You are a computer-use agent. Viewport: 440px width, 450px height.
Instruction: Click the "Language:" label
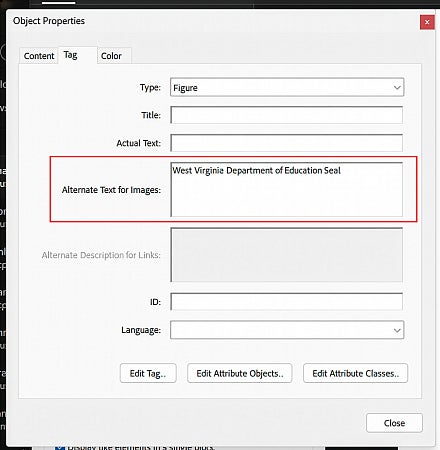point(141,330)
